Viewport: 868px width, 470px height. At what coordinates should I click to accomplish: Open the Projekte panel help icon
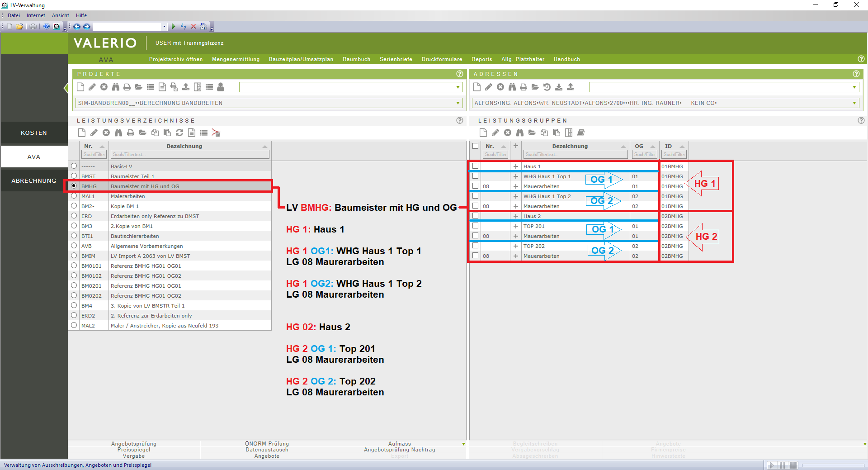460,74
